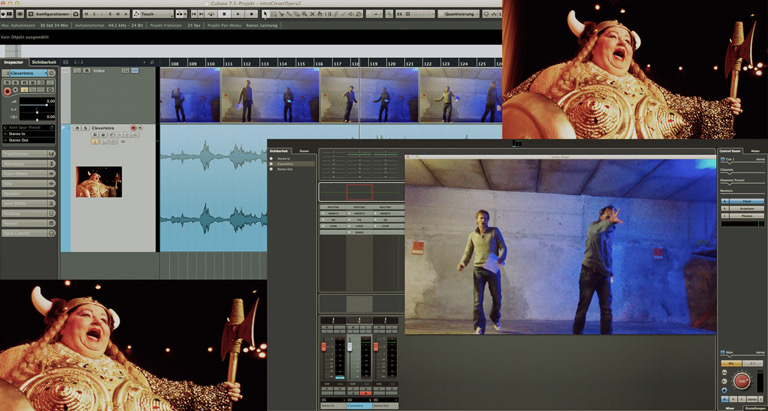The width and height of the screenshot is (768, 411).
Task: Toggle global Mute M button in toolbar
Action: coord(86,14)
